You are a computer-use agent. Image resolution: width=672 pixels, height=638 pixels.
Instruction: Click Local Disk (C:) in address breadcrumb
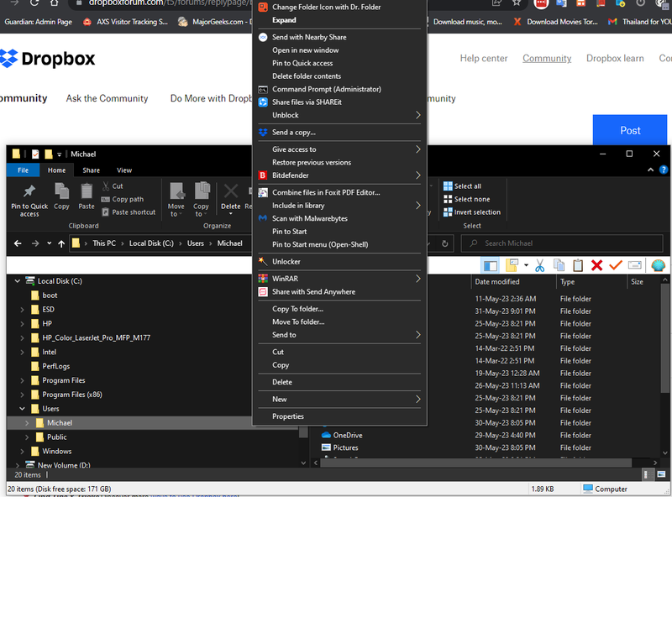click(151, 243)
